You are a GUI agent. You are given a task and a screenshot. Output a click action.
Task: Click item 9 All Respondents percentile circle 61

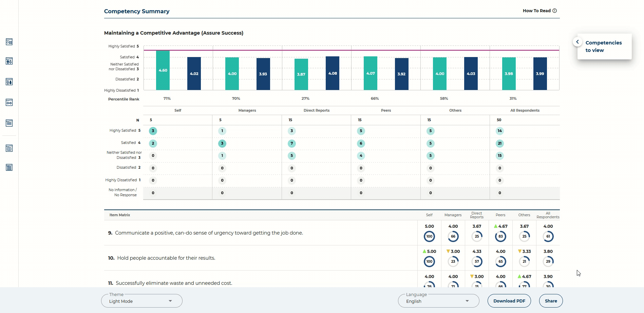click(548, 236)
